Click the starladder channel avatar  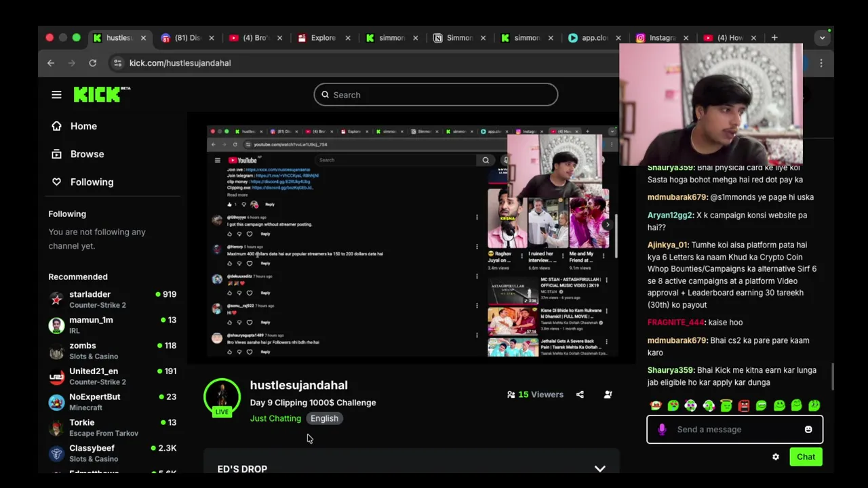[57, 299]
